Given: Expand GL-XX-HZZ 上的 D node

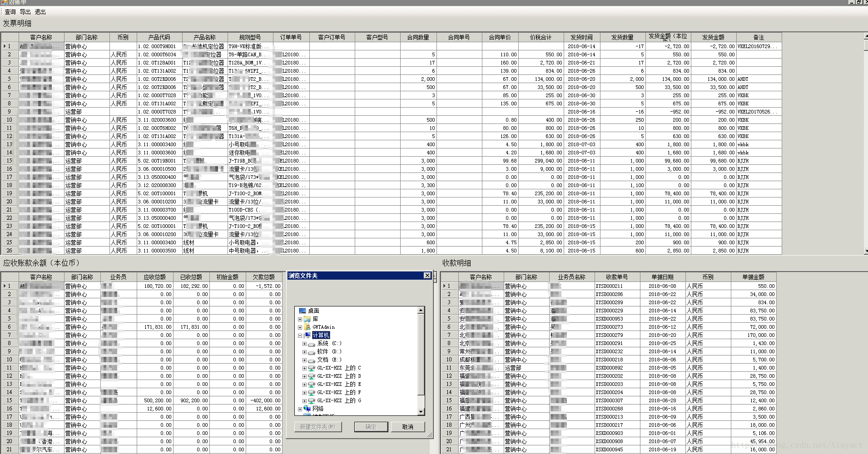Looking at the screenshot, I should tap(304, 376).
